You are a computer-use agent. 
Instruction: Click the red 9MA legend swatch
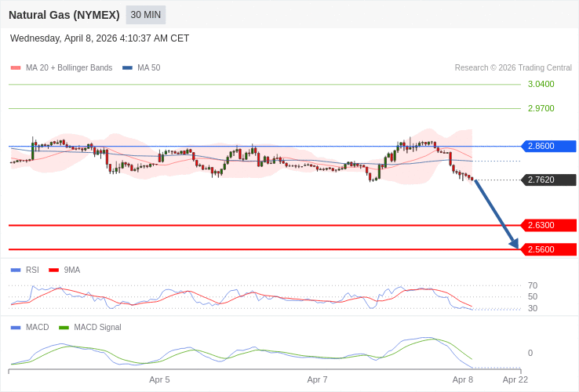click(54, 270)
